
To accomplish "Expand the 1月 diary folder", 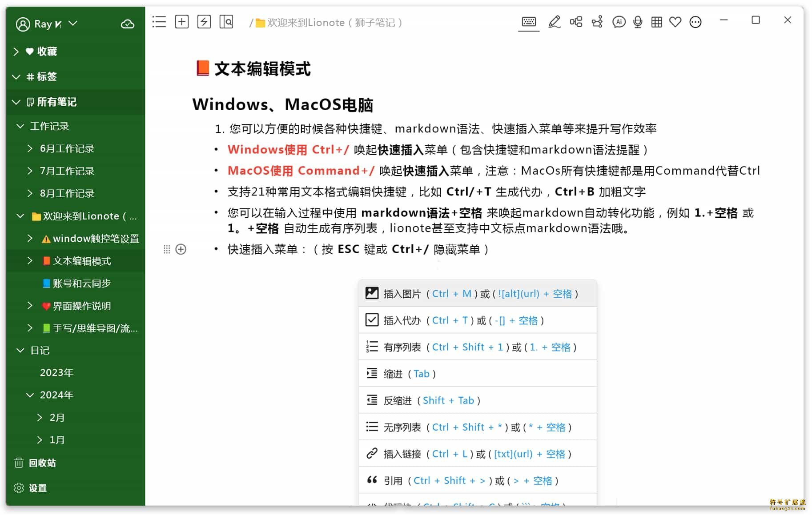I will coord(40,440).
